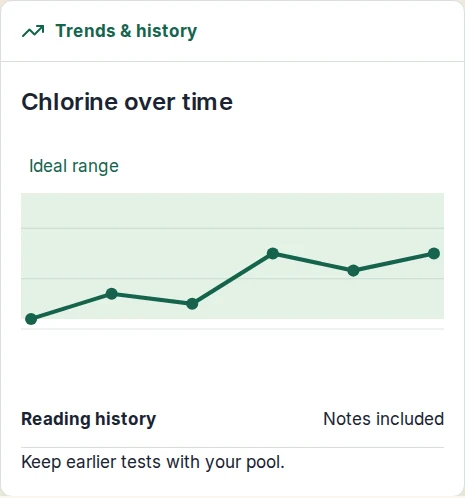The height and width of the screenshot is (498, 465).
Task: Select the first chart data point
Action: (x=31, y=319)
